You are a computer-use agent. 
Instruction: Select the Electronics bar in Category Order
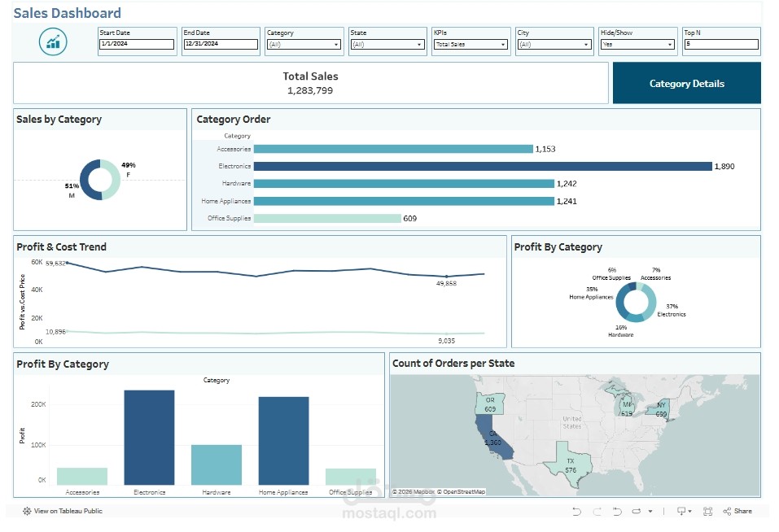tap(480, 166)
